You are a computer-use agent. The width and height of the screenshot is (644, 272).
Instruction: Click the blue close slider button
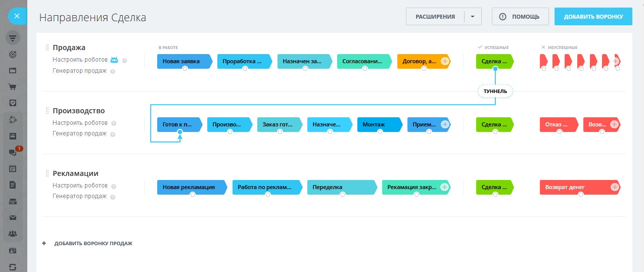coord(17,16)
